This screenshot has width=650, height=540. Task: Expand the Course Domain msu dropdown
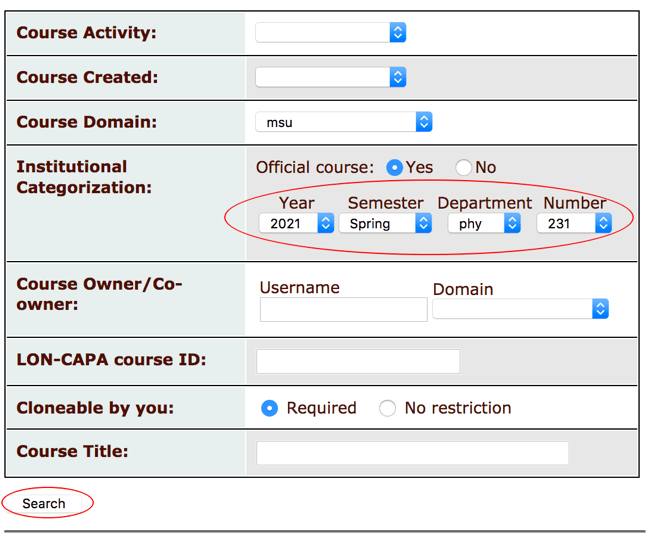[343, 122]
